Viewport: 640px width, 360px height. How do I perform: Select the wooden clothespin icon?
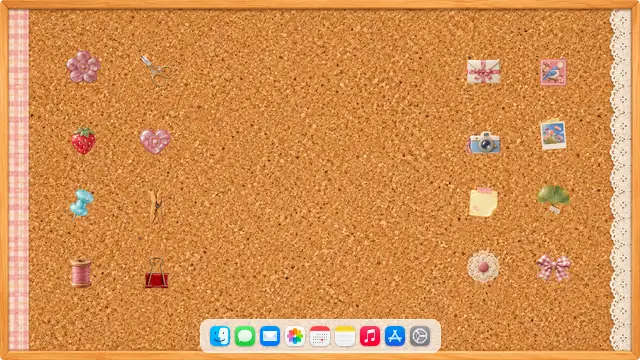[156, 207]
